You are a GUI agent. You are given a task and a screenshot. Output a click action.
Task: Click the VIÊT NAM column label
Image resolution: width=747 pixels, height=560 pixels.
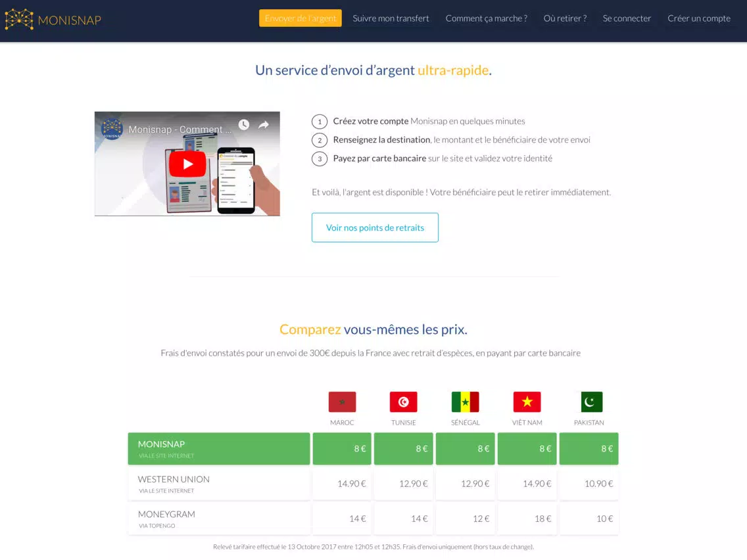pos(527,423)
